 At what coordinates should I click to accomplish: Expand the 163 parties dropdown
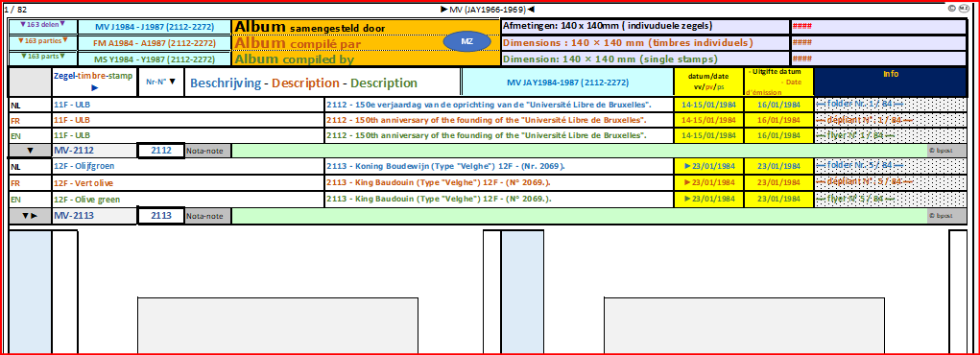click(x=43, y=42)
